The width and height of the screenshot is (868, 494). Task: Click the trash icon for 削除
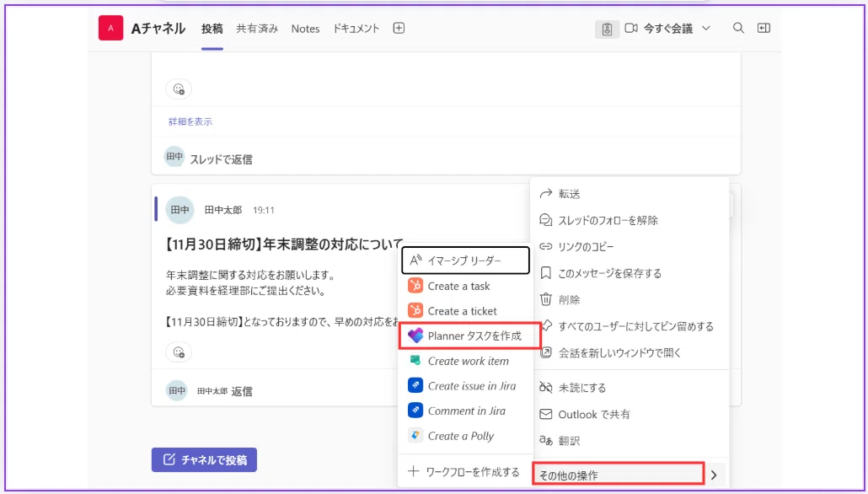pos(546,299)
